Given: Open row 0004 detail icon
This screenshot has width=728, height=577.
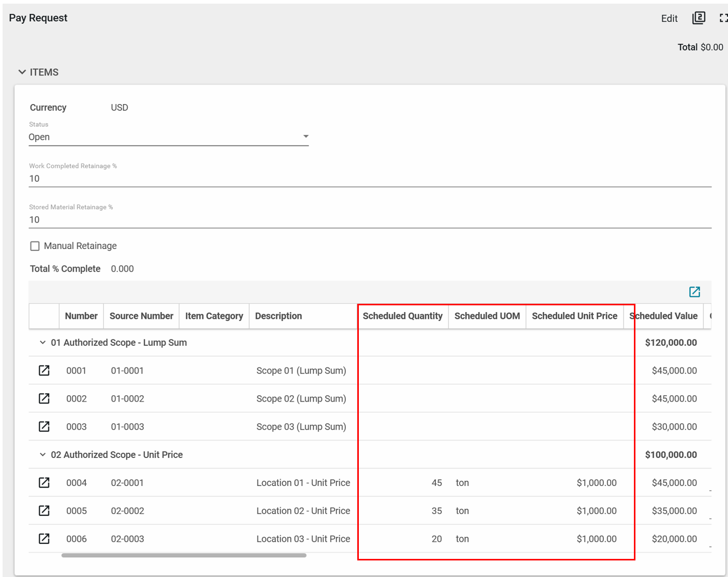Looking at the screenshot, I should [44, 483].
